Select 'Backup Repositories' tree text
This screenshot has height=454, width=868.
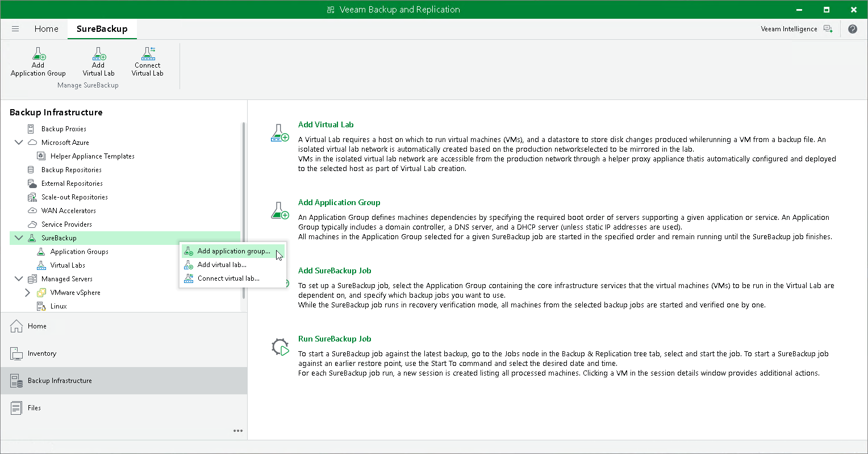point(72,170)
